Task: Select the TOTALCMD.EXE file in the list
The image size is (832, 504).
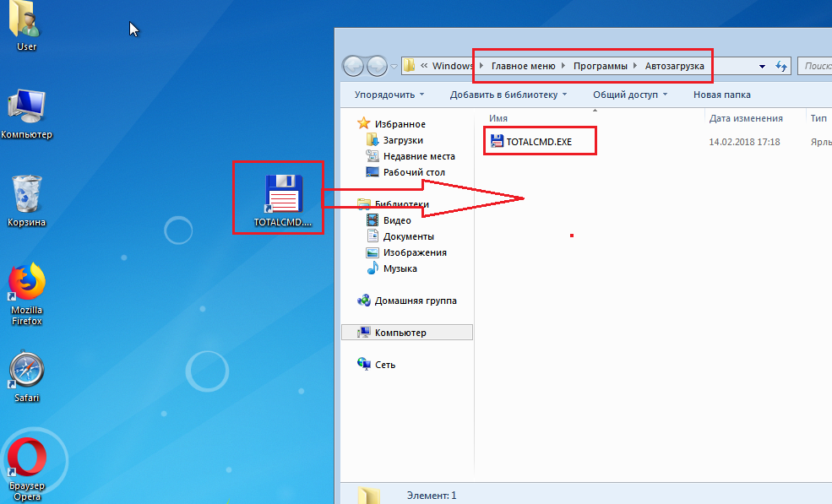Action: point(531,142)
